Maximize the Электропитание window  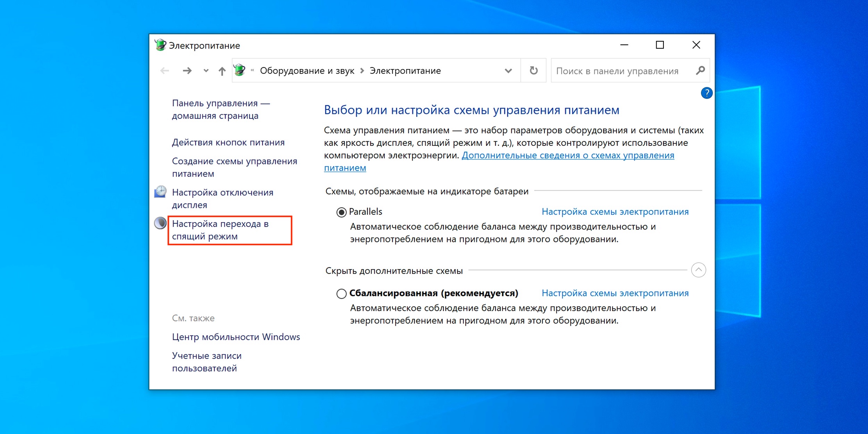point(660,45)
